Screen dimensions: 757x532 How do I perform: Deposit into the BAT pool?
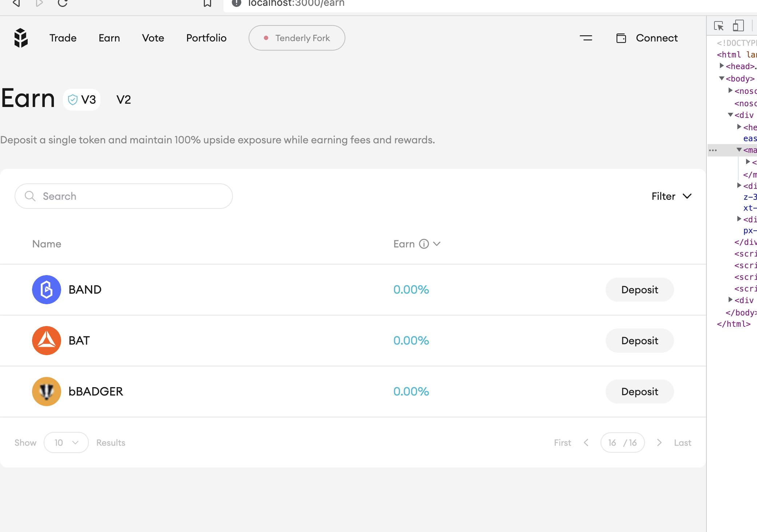[x=639, y=341]
